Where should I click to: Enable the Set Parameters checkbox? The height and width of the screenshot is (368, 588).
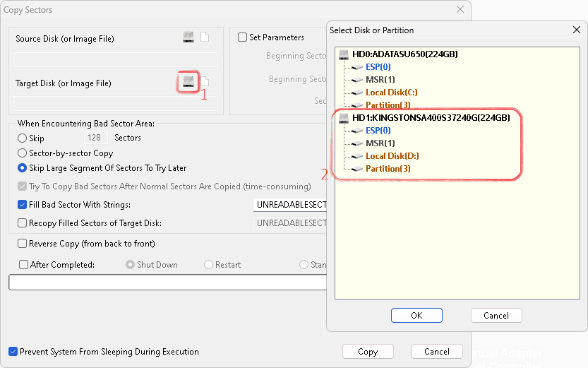pos(242,37)
